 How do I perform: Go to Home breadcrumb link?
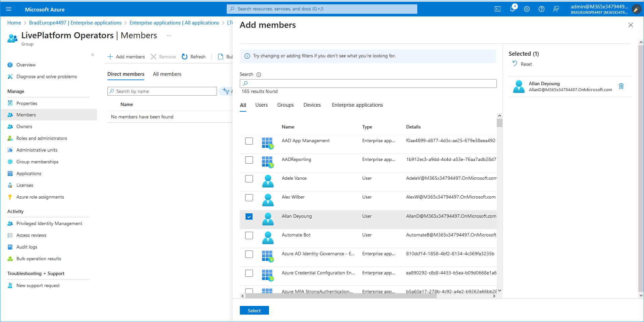(x=14, y=23)
